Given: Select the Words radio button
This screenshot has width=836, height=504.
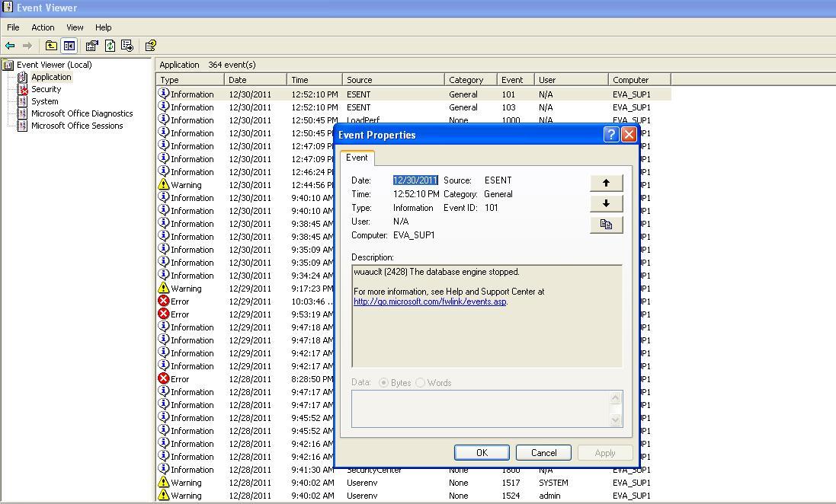Looking at the screenshot, I should tap(420, 382).
